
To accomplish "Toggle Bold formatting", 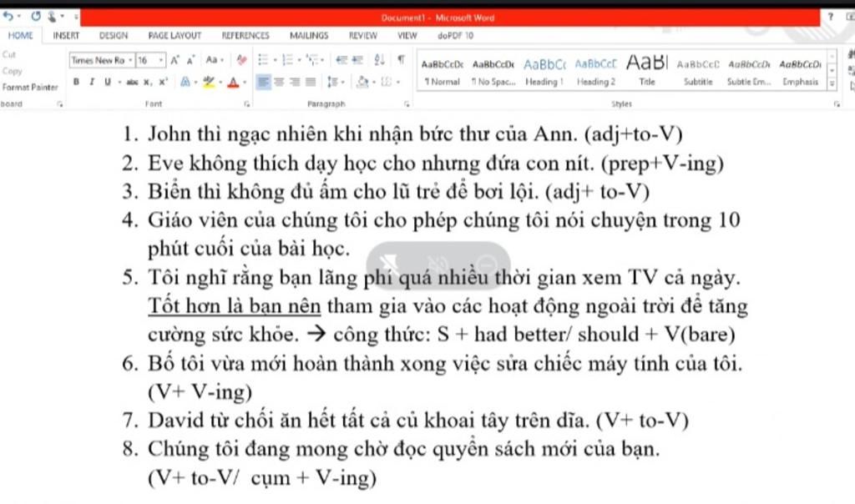I will tap(76, 83).
